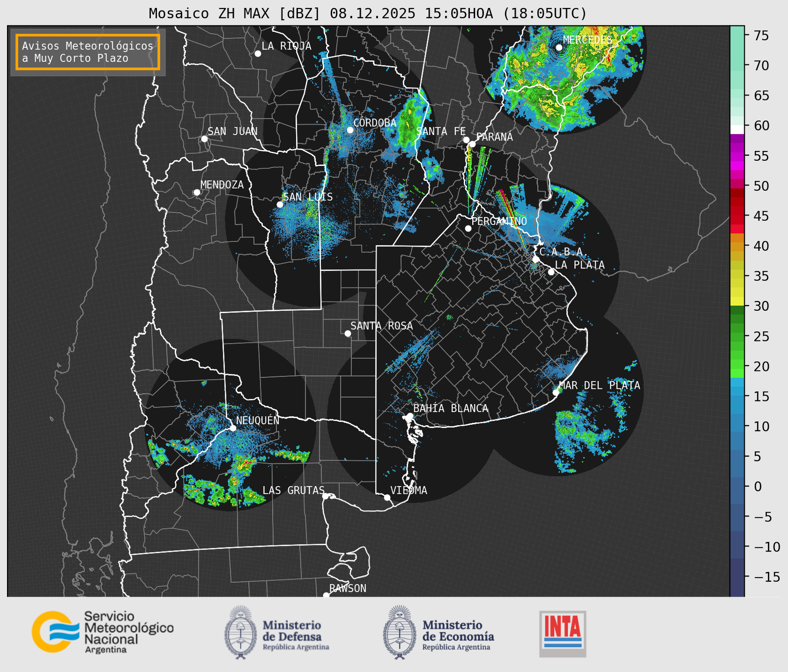Screen dimensions: 788x672
Task: Click the LAS GRUTAS label text
Action: tap(293, 490)
